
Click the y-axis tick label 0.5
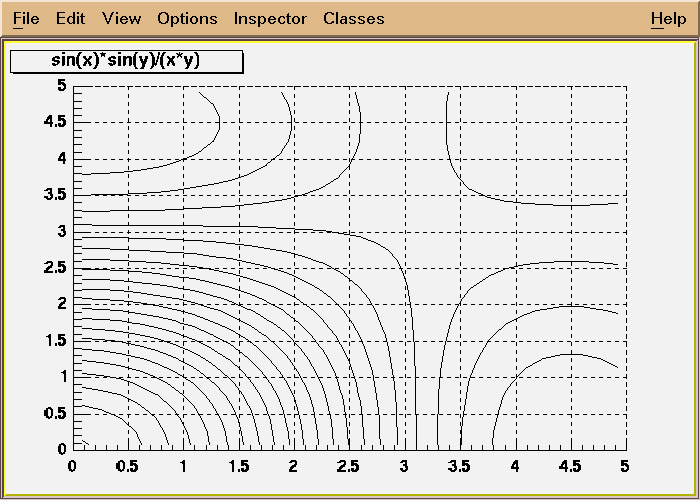pos(55,413)
